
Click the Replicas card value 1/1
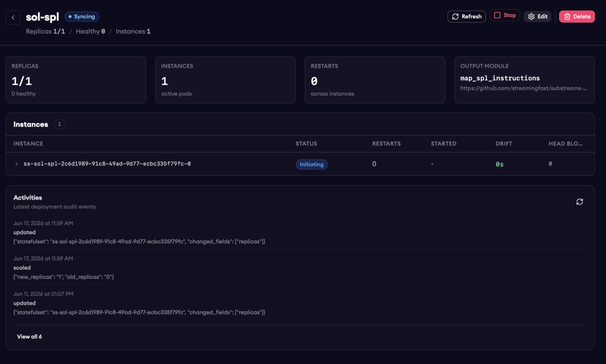click(22, 81)
